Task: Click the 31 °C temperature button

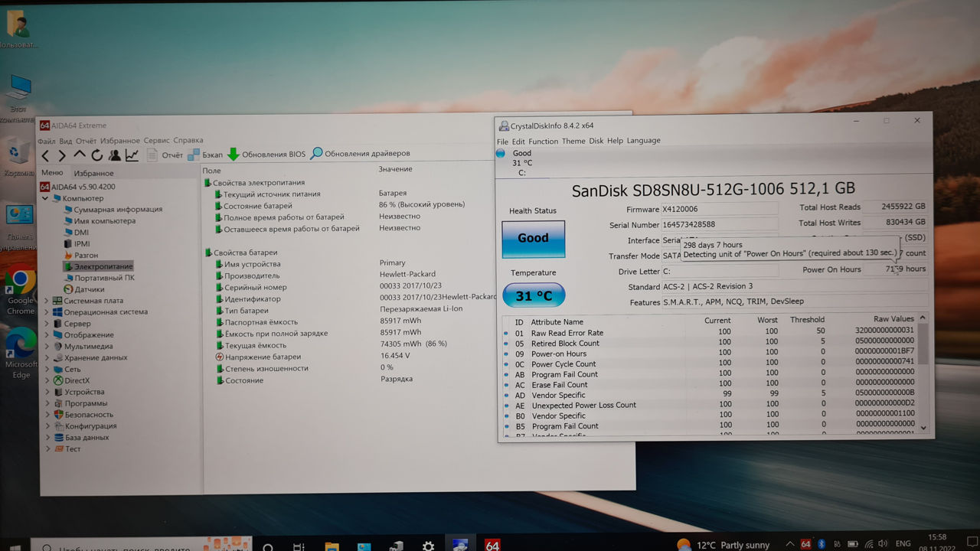Action: click(x=534, y=296)
